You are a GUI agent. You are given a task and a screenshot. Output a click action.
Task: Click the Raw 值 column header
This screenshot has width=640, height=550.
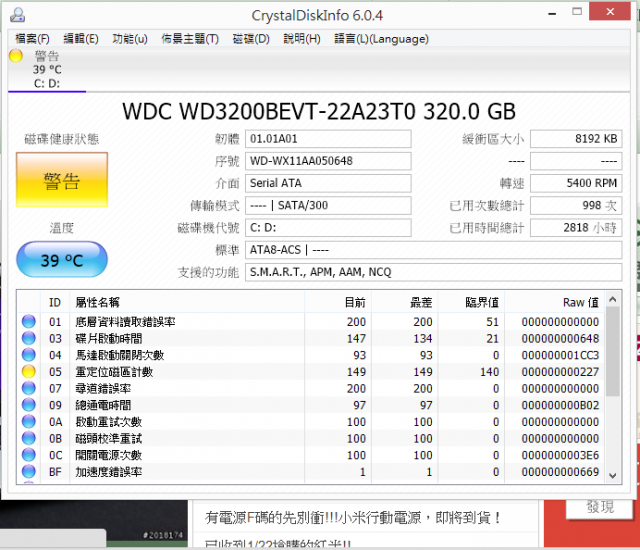tap(554, 302)
